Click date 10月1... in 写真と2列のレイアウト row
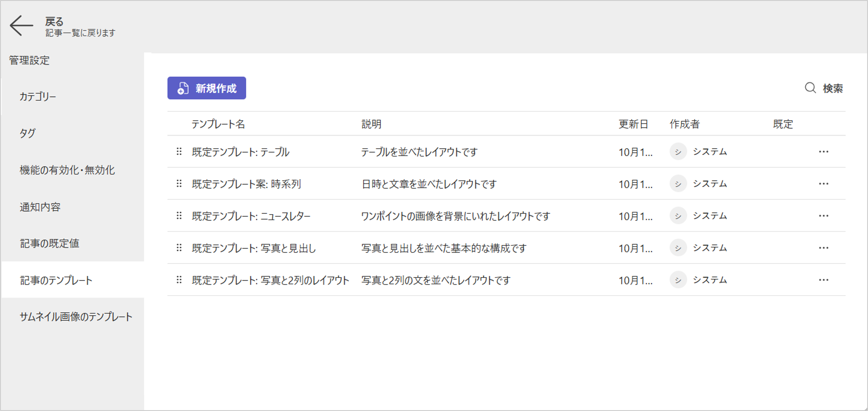 pos(635,280)
